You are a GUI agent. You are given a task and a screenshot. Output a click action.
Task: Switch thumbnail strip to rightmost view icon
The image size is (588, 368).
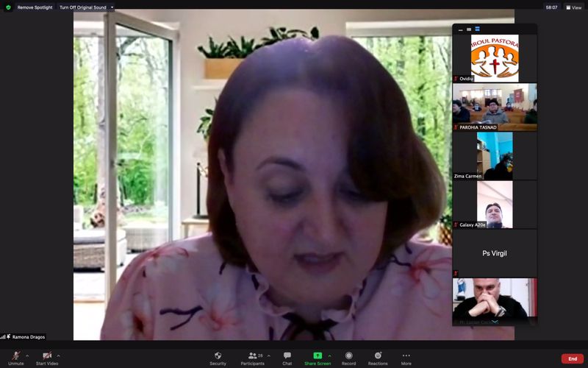(476, 29)
